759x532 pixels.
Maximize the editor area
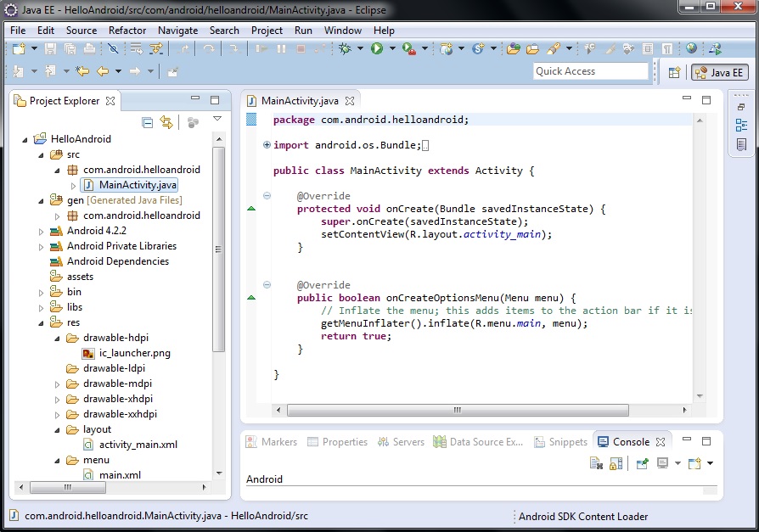click(706, 100)
